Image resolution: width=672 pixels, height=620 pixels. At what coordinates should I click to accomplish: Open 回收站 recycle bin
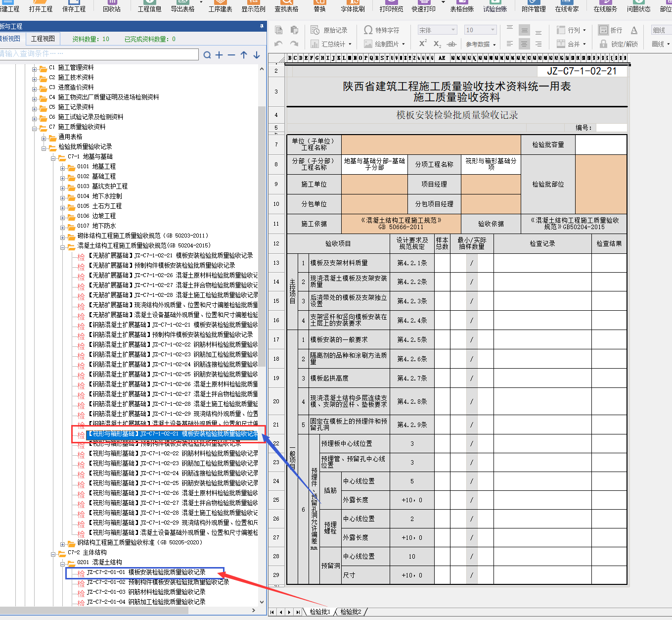112,6
